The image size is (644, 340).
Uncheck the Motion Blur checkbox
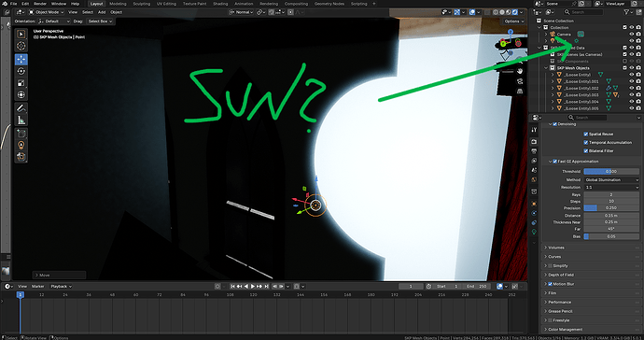(x=550, y=284)
